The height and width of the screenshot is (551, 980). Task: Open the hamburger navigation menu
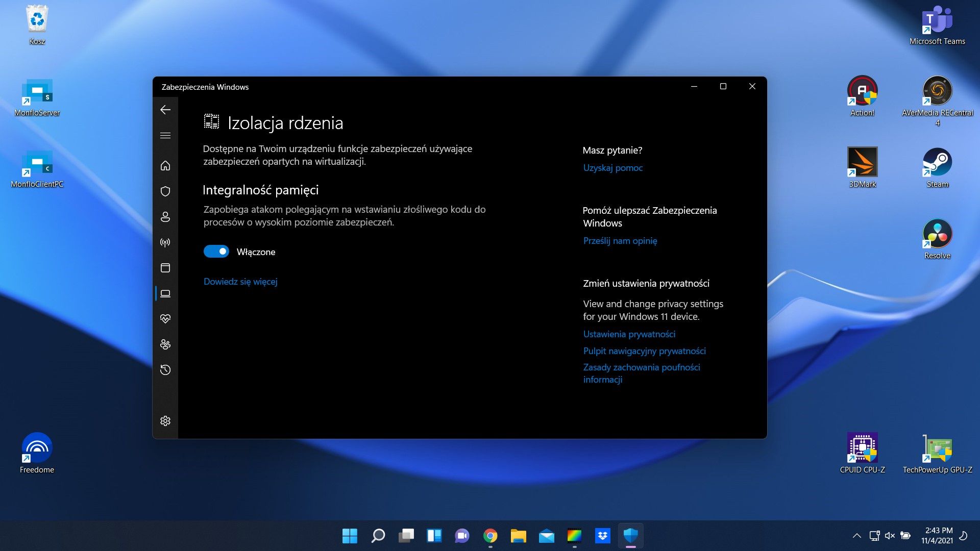click(x=165, y=135)
